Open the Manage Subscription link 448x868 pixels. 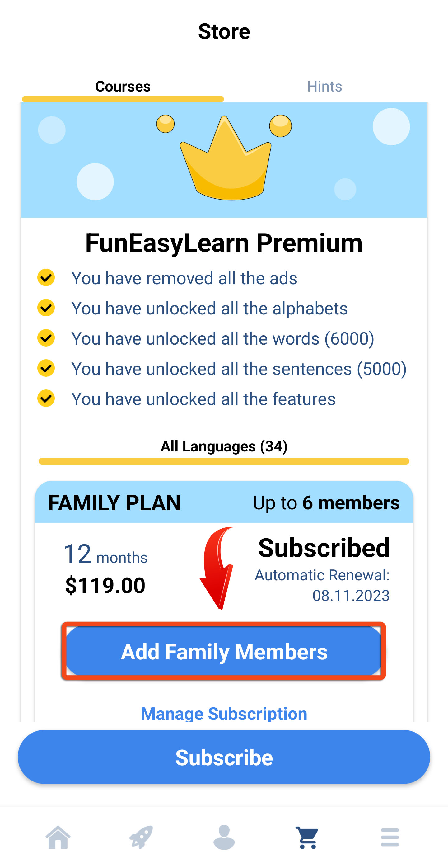tap(224, 713)
